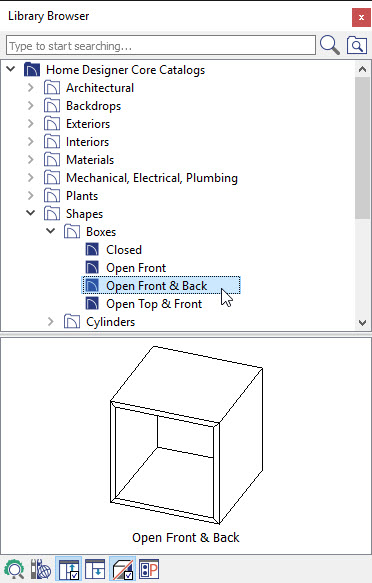Viewport: 372px width, 583px height.
Task: Open the search filtering options icon
Action: (x=357, y=46)
